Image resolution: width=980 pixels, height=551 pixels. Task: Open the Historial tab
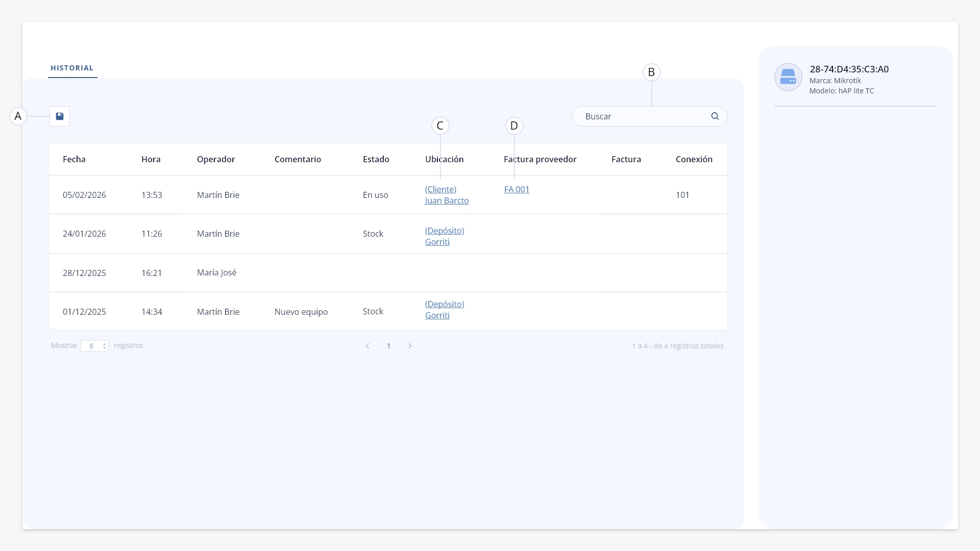[x=72, y=68]
